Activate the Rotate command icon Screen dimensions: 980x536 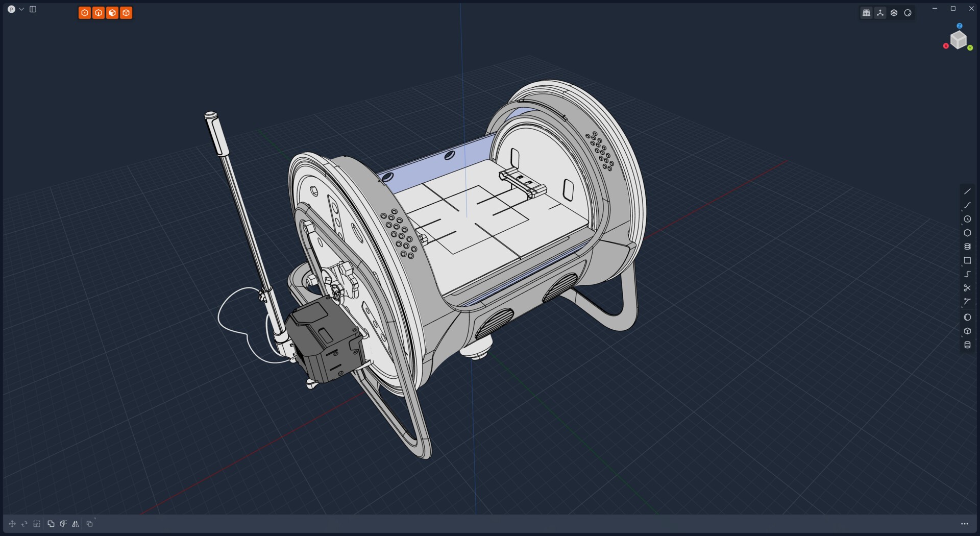coord(24,524)
